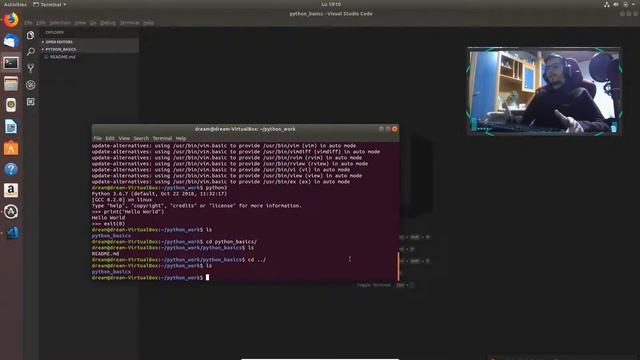Open the Help menu in VS Code menu bar
Image resolution: width=640 pixels, height=360 pixels.
coord(149,23)
